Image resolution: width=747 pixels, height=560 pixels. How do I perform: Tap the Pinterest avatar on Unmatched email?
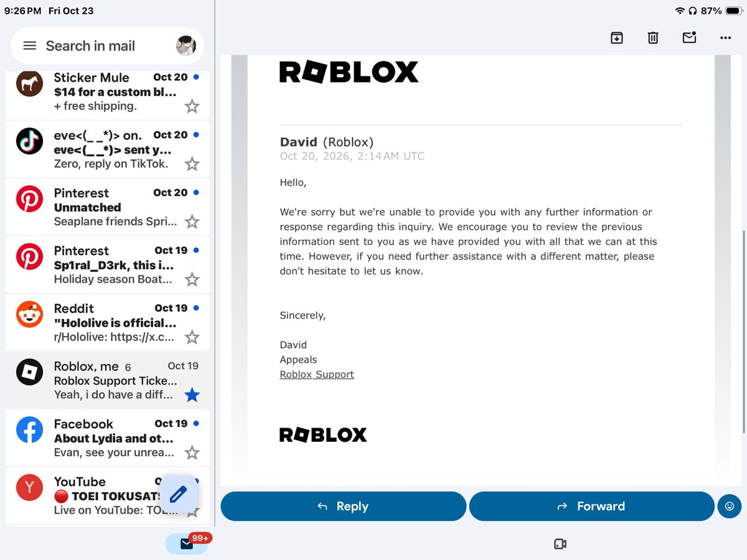[x=29, y=198]
